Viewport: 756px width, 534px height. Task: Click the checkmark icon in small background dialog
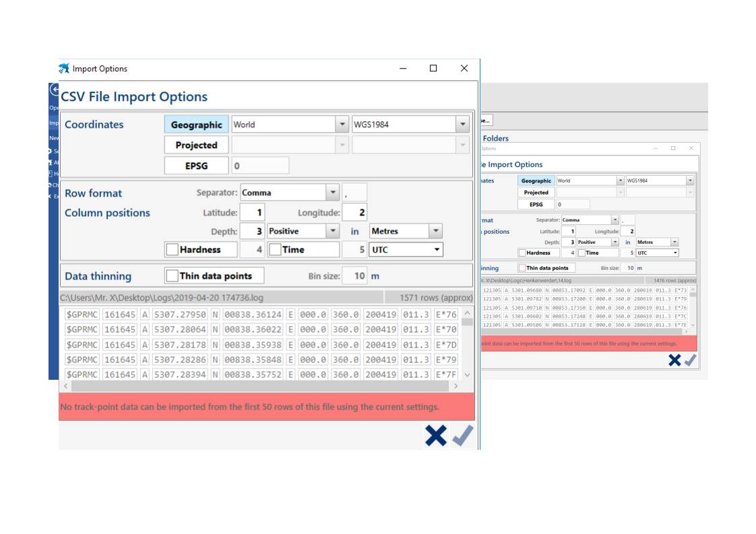pos(690,360)
